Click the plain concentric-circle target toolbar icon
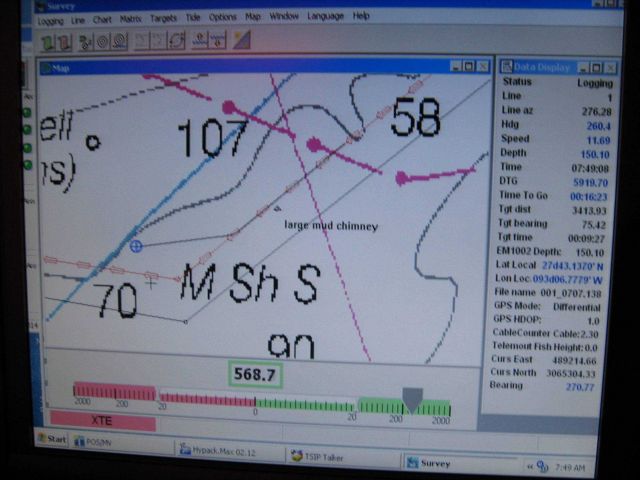 point(102,42)
